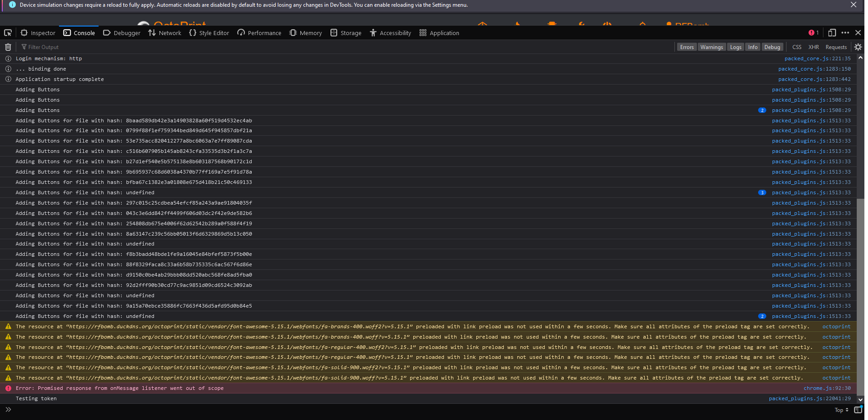This screenshot has width=868, height=420.
Task: Select the "Testing token" log entry
Action: [36, 398]
